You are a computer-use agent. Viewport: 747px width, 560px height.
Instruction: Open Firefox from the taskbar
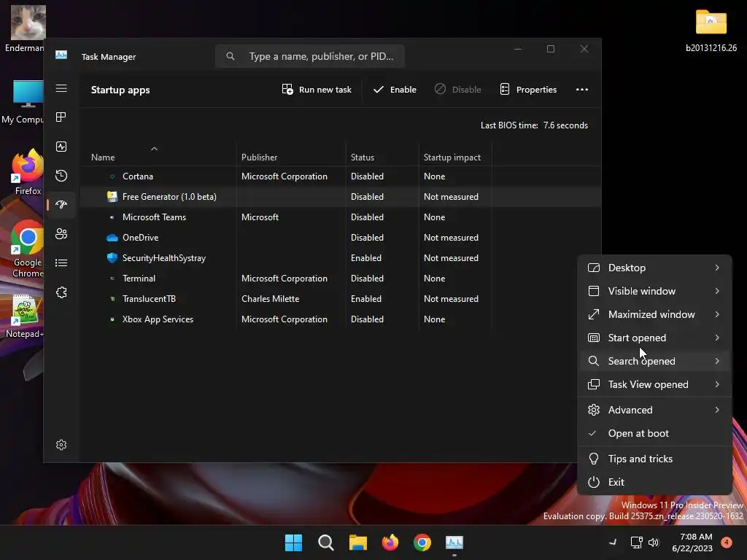tap(390, 542)
